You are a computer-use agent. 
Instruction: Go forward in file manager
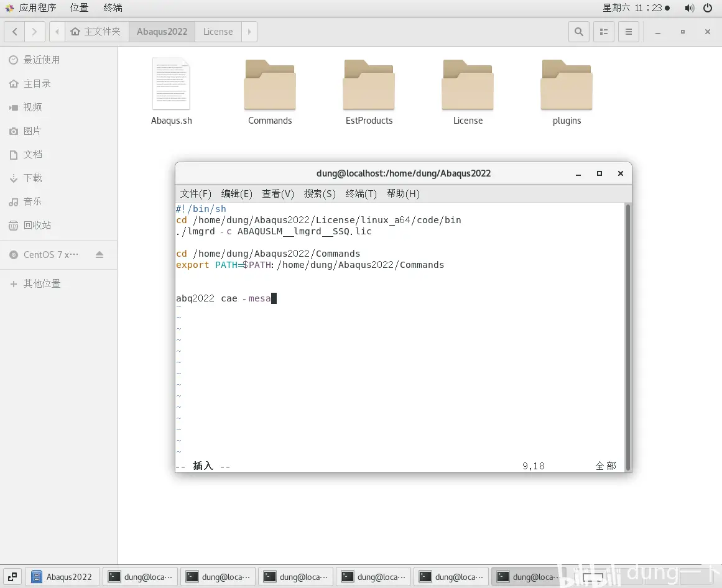(35, 32)
